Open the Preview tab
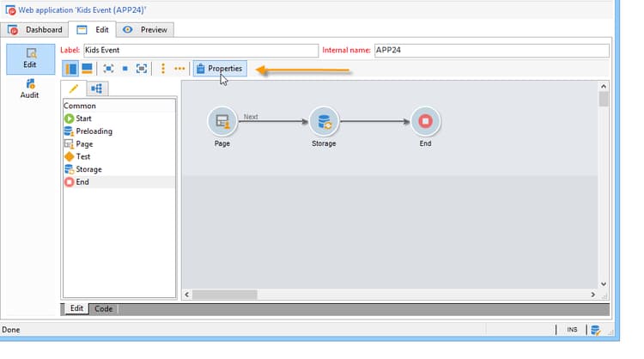Viewport: 644px width, 359px height. [145, 29]
